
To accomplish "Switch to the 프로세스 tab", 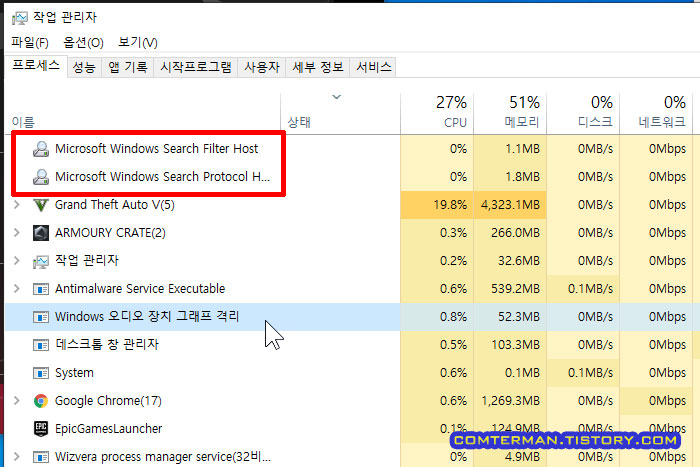I will (x=36, y=66).
